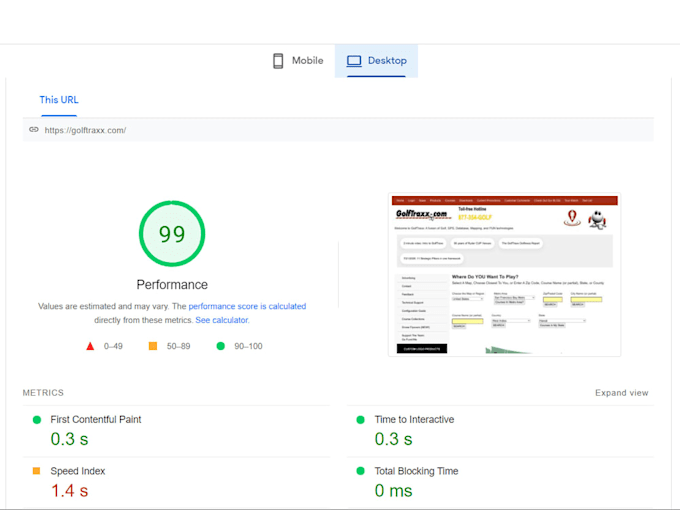680x510 pixels.
Task: Click the 1.4 s Speed Index value
Action: pos(69,491)
